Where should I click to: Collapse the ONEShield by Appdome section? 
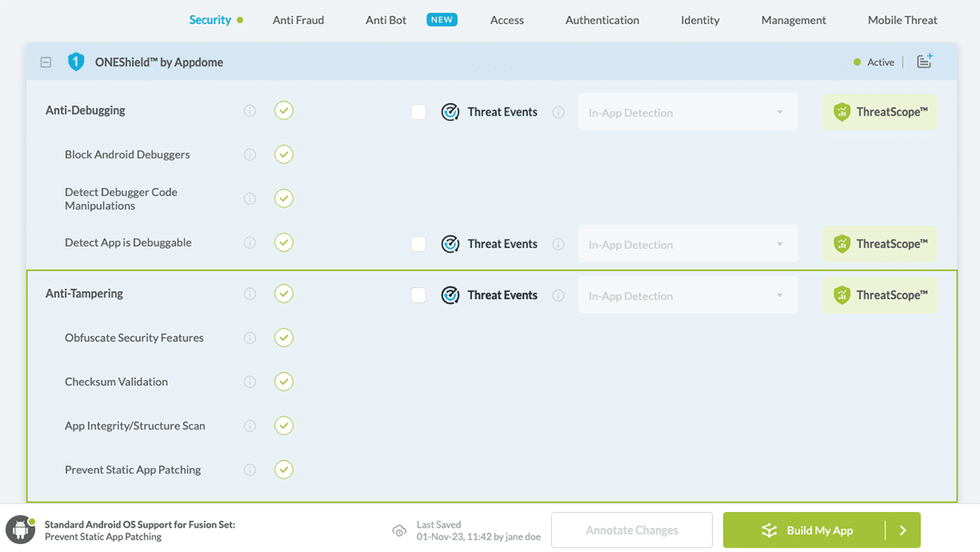coord(46,62)
